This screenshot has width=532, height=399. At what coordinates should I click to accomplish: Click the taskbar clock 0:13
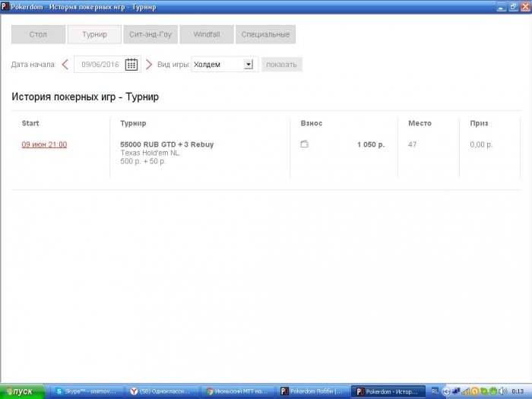point(518,391)
